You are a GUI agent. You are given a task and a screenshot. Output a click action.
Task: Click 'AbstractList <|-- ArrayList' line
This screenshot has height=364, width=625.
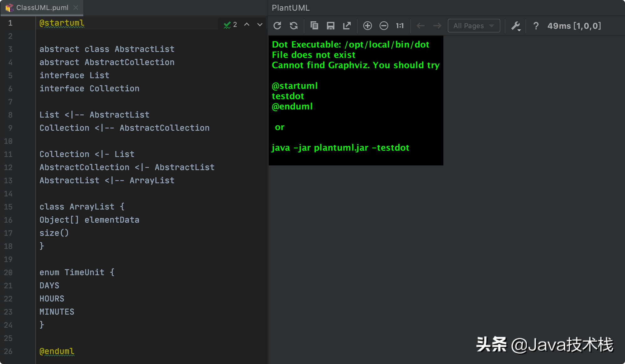[x=107, y=180]
